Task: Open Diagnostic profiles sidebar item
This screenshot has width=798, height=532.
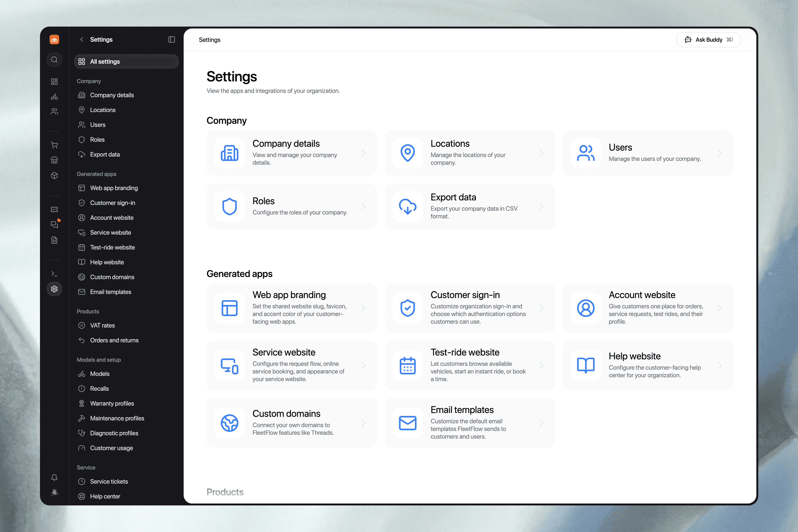Action: click(126, 433)
